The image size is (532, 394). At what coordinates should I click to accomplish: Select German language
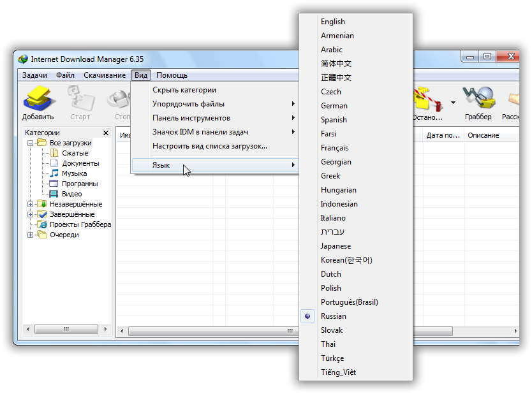[x=356, y=106]
